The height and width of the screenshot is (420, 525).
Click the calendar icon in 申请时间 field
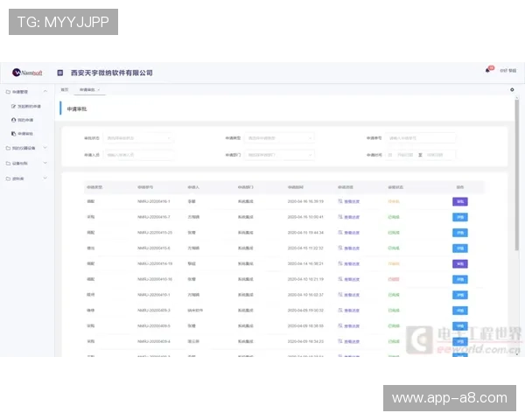click(x=390, y=155)
